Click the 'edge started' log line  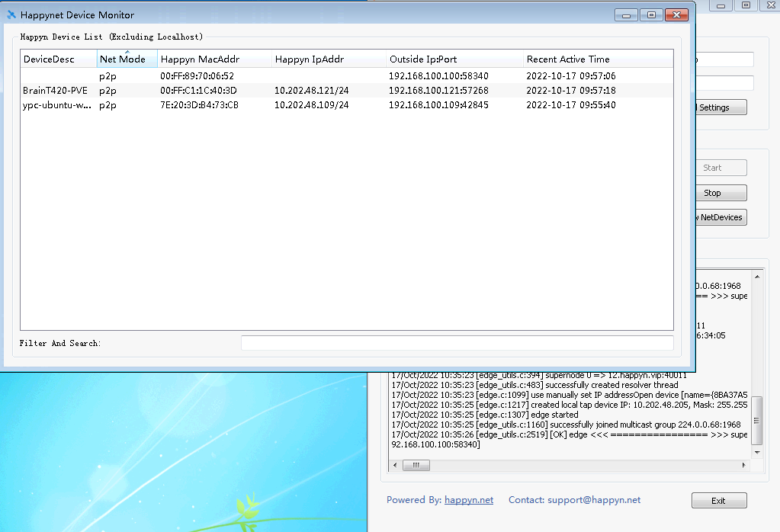click(485, 415)
